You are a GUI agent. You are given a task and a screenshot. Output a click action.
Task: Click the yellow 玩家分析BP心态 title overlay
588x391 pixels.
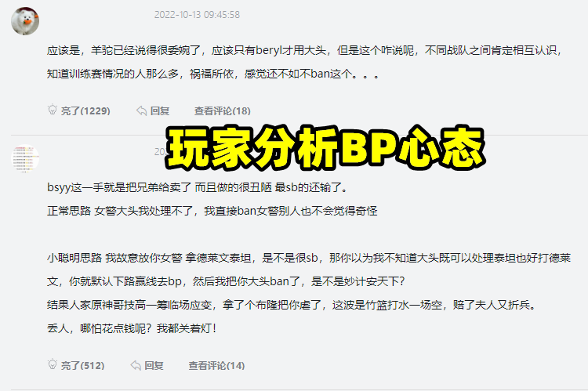[x=325, y=148]
